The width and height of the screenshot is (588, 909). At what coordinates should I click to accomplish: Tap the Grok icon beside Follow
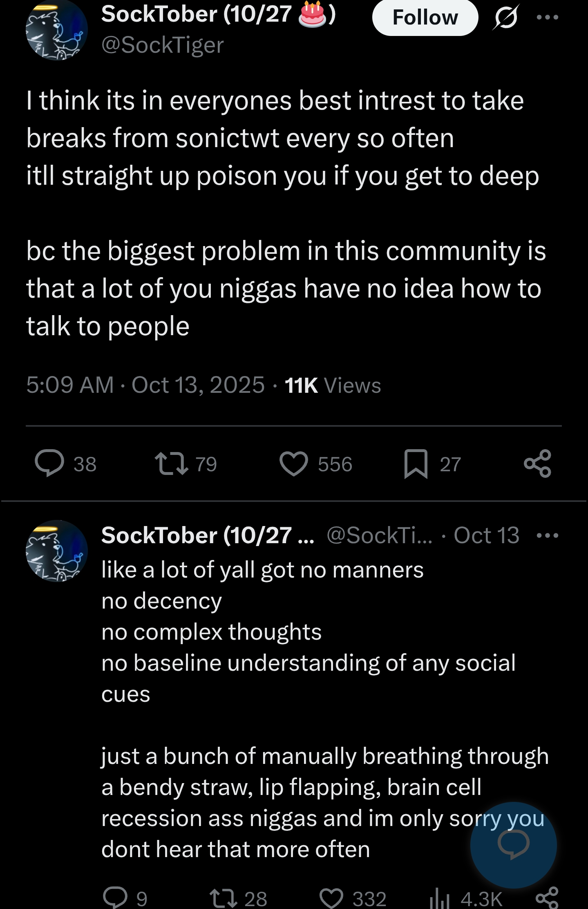[x=506, y=17]
